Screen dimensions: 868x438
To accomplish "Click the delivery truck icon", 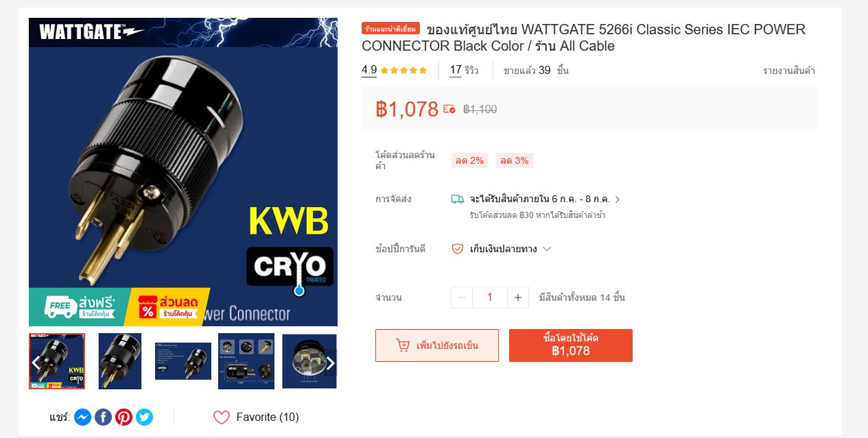I will click(x=457, y=199).
